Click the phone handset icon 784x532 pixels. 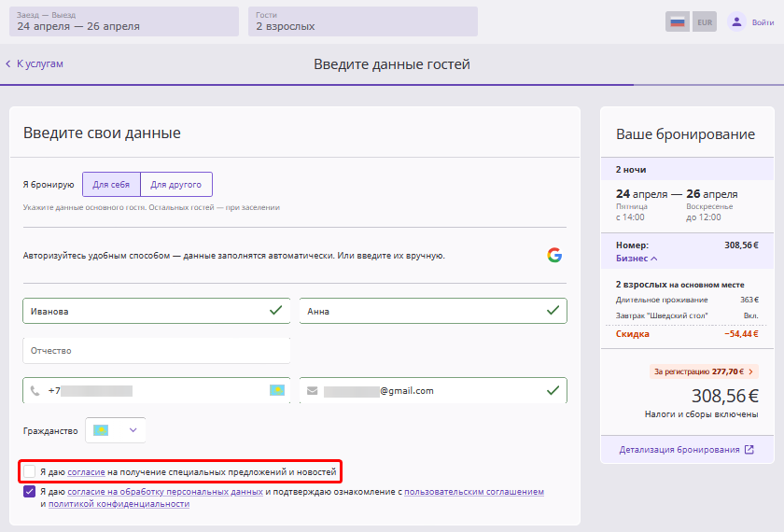click(x=35, y=391)
